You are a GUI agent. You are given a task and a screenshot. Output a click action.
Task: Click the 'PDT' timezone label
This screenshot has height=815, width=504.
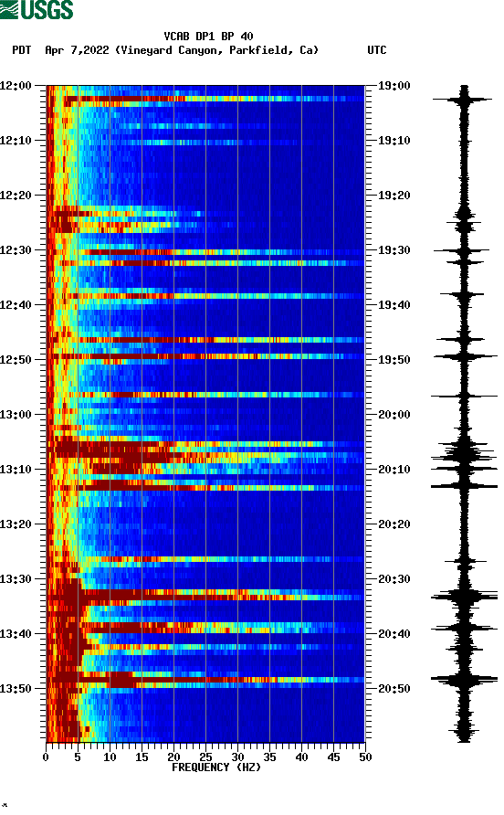(x=22, y=50)
